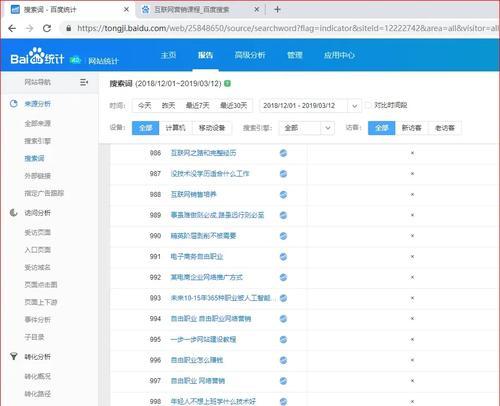Click the blue round icon in row 986

pyautogui.click(x=283, y=153)
